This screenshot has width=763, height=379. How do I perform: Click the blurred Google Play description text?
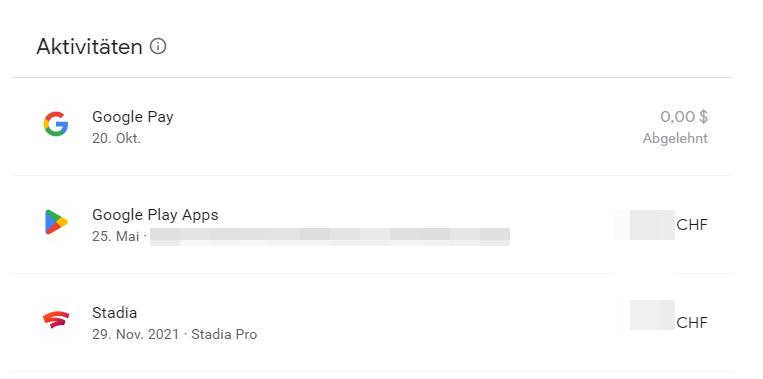pos(330,236)
